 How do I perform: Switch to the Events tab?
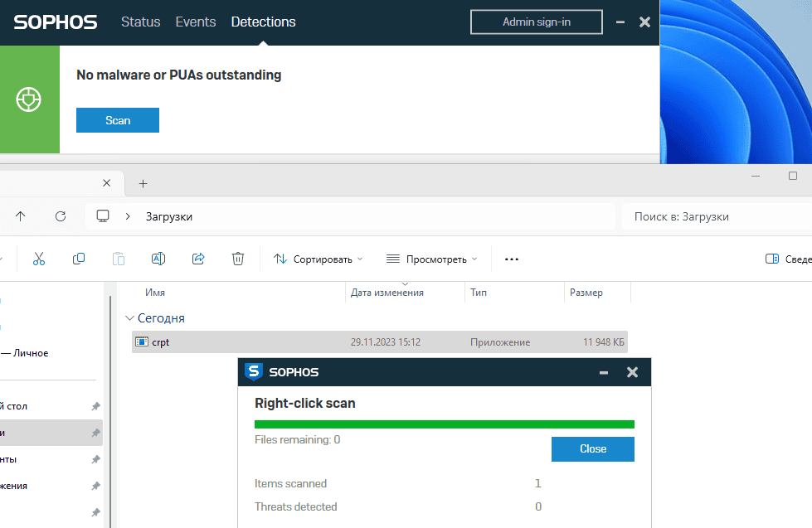pos(195,22)
